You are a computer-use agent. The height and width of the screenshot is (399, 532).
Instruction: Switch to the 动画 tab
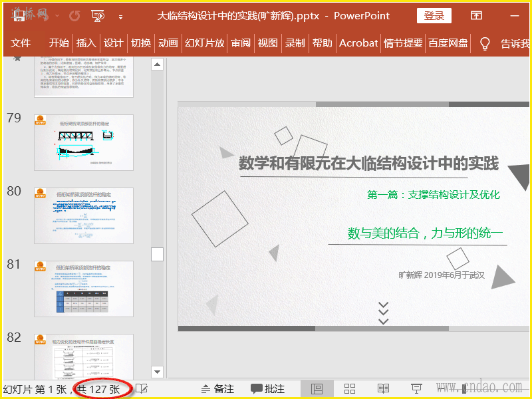(x=168, y=43)
